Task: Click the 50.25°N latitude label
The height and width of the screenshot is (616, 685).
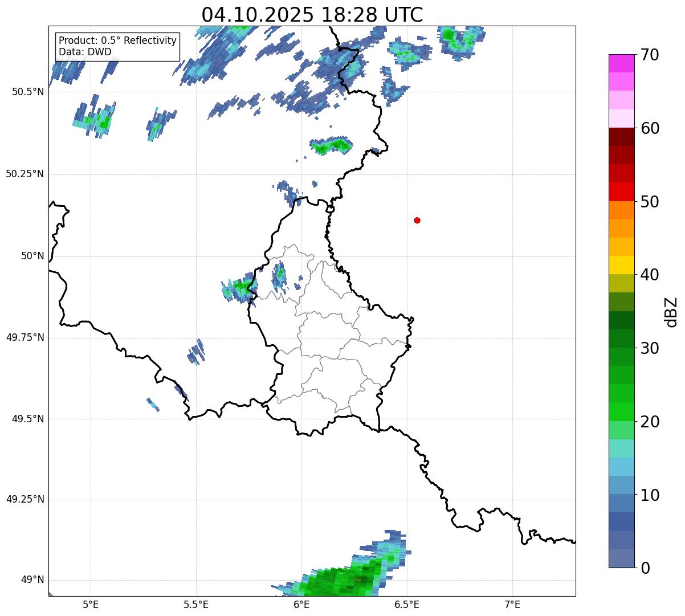Action: click(25, 174)
